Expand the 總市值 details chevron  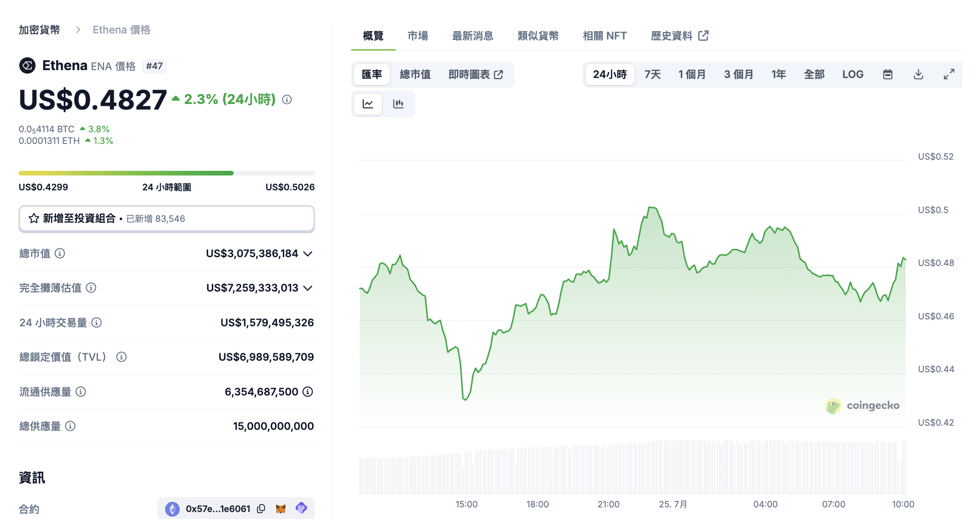pyautogui.click(x=307, y=253)
